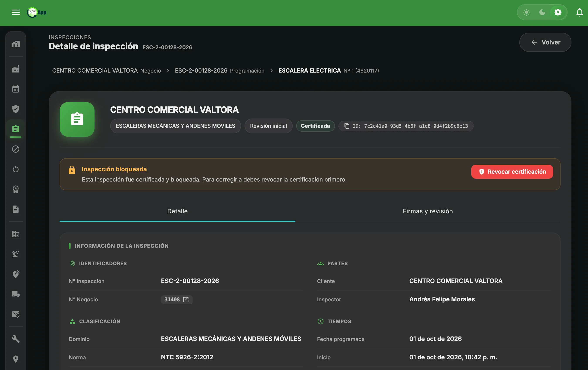
Task: Click the MP App logo
Action: tap(37, 12)
